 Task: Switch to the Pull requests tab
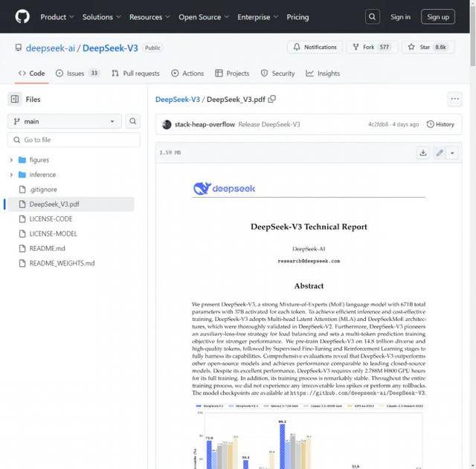click(135, 74)
